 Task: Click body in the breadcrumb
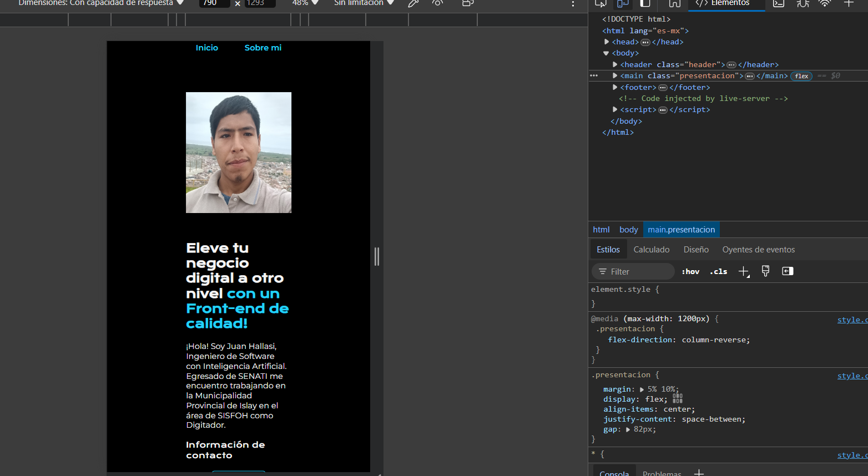click(629, 230)
